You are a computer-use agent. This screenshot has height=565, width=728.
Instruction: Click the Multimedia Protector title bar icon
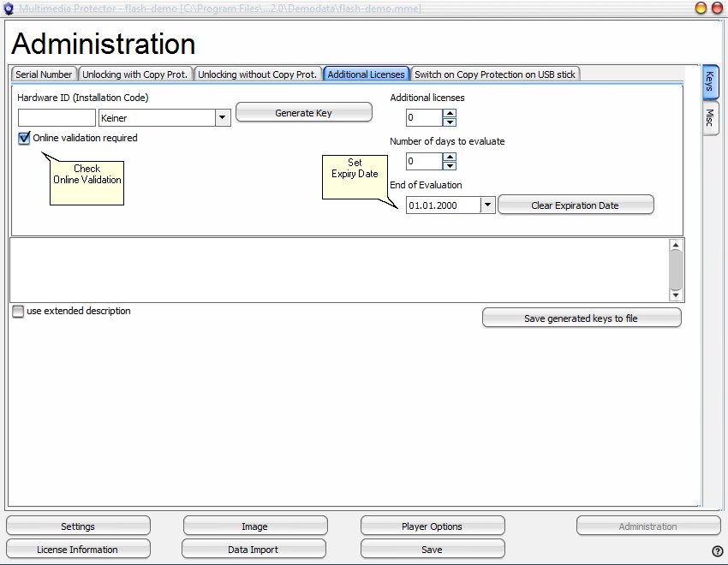click(x=9, y=9)
